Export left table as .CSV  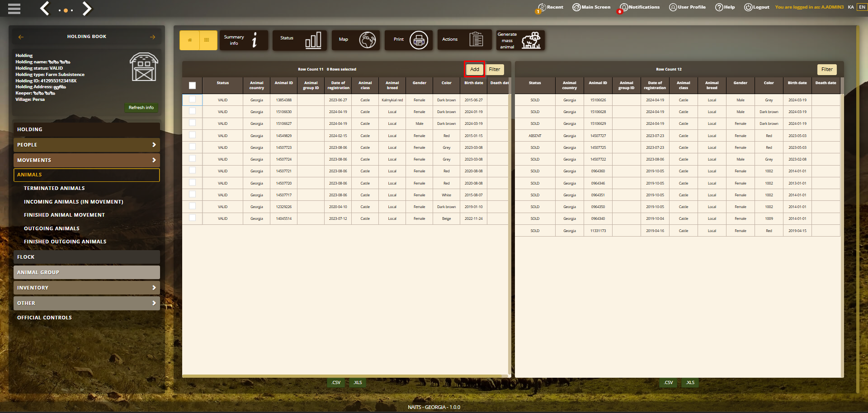(x=336, y=383)
